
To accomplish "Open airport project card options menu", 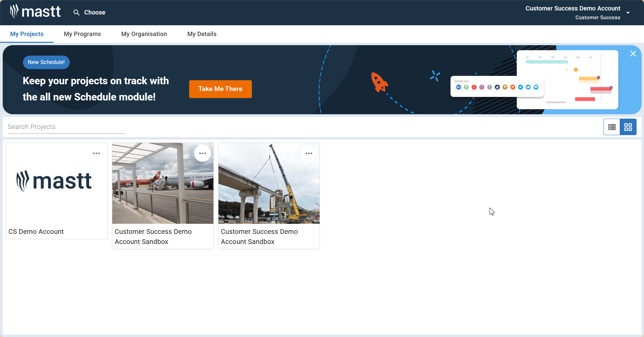I will pos(202,153).
